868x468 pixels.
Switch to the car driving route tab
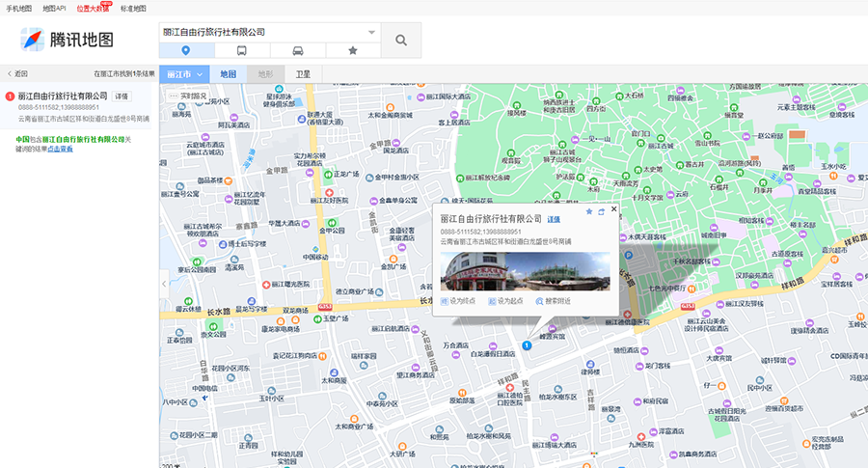pos(298,50)
